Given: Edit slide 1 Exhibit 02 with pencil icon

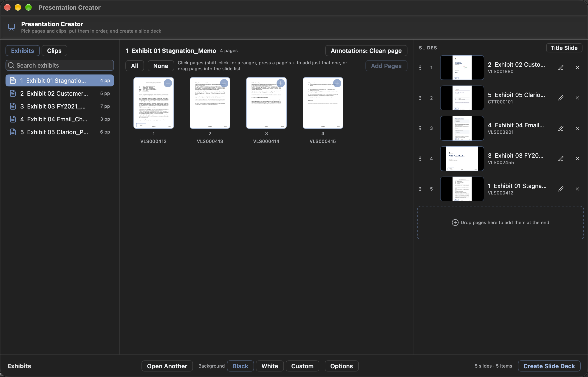Looking at the screenshot, I should pyautogui.click(x=561, y=68).
